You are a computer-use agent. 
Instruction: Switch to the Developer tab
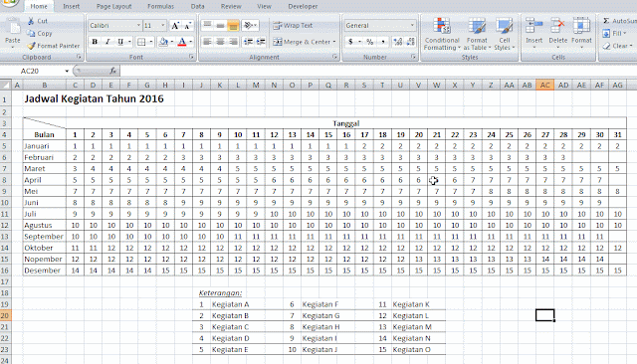(303, 7)
